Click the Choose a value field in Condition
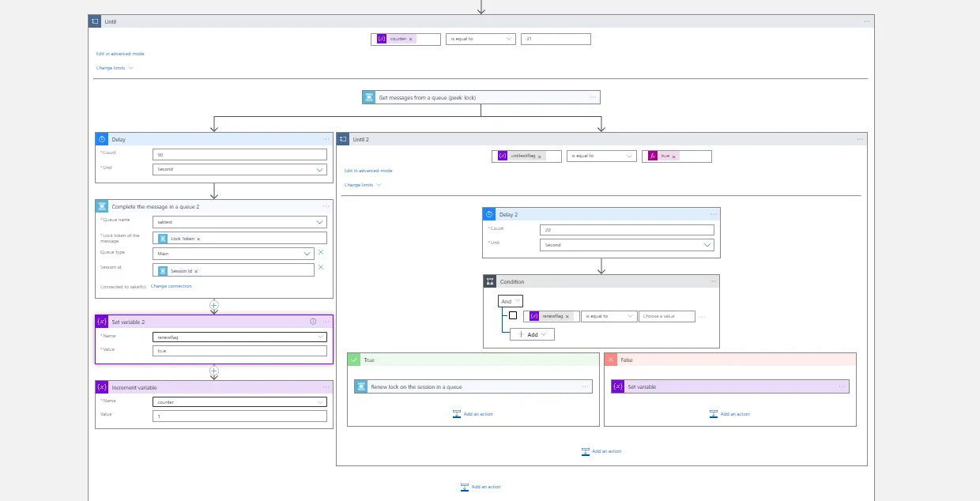Screen dimensions: 980x501 [x=667, y=316]
